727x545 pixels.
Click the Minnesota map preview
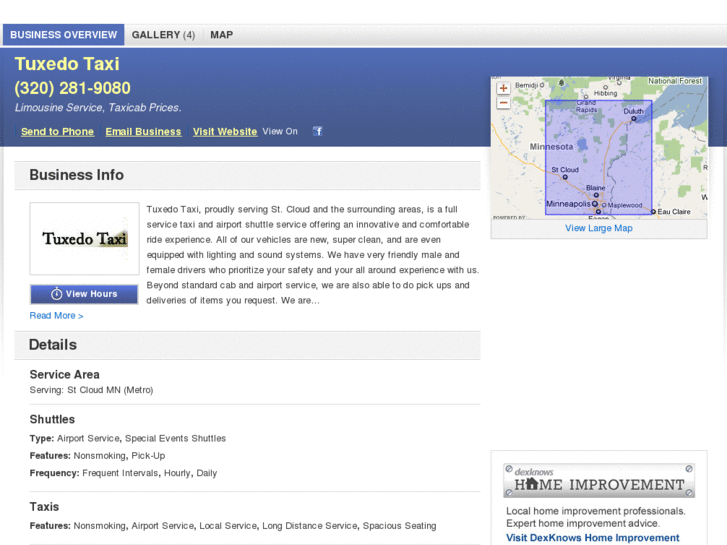599,147
